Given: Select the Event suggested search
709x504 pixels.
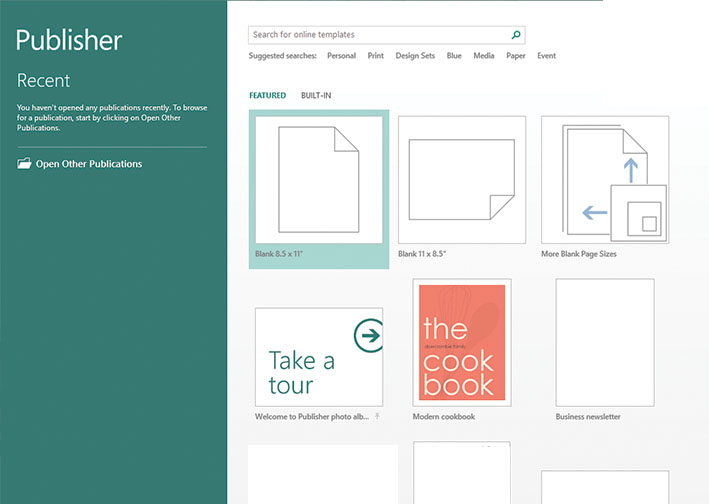Looking at the screenshot, I should pos(546,56).
